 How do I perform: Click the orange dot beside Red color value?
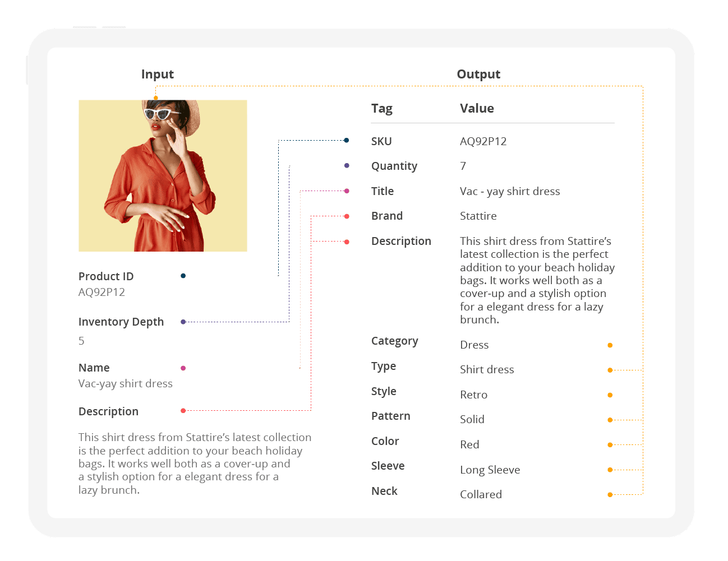coord(610,445)
